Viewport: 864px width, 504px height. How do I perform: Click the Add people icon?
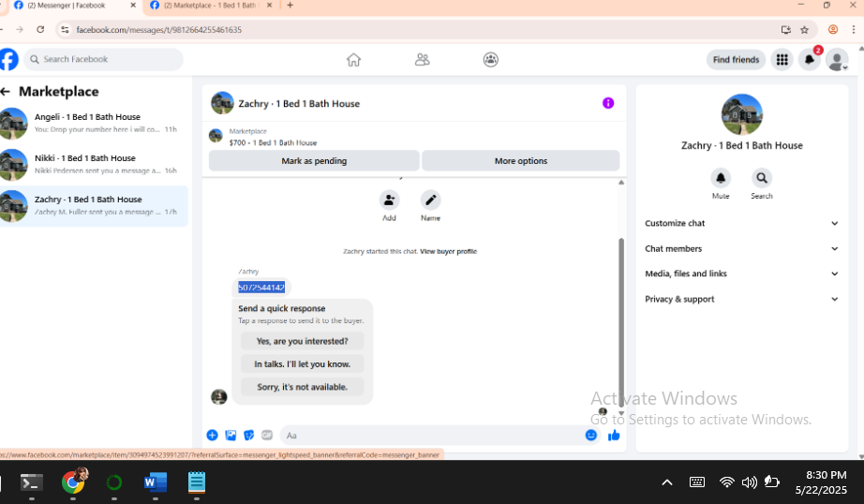click(x=389, y=200)
